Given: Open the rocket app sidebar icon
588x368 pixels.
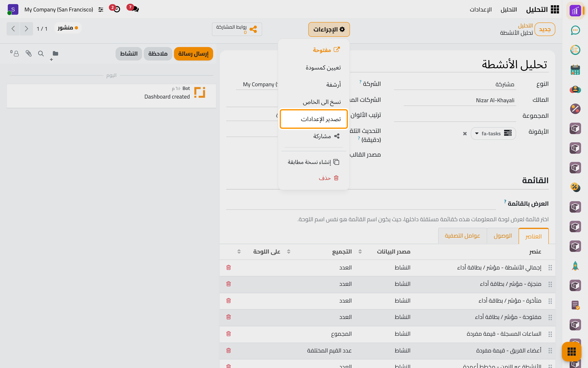Looking at the screenshot, I should point(575,266).
